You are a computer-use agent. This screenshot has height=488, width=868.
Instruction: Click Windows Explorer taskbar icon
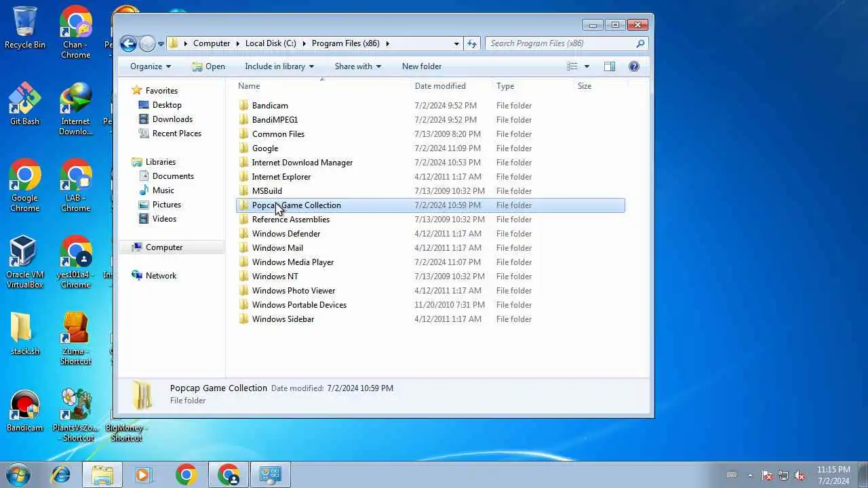[102, 474]
